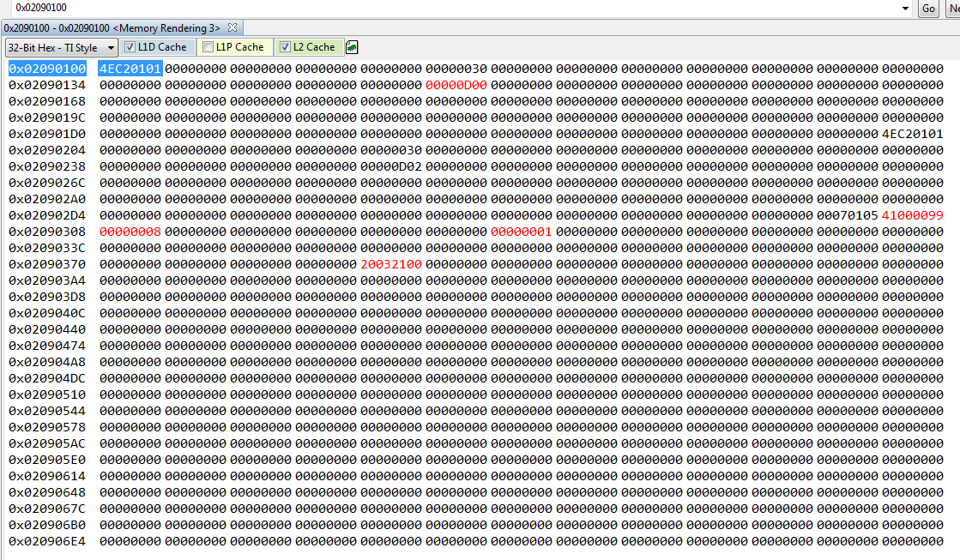Select address label 0x020902A0
The height and width of the screenshot is (560, 960).
click(47, 199)
